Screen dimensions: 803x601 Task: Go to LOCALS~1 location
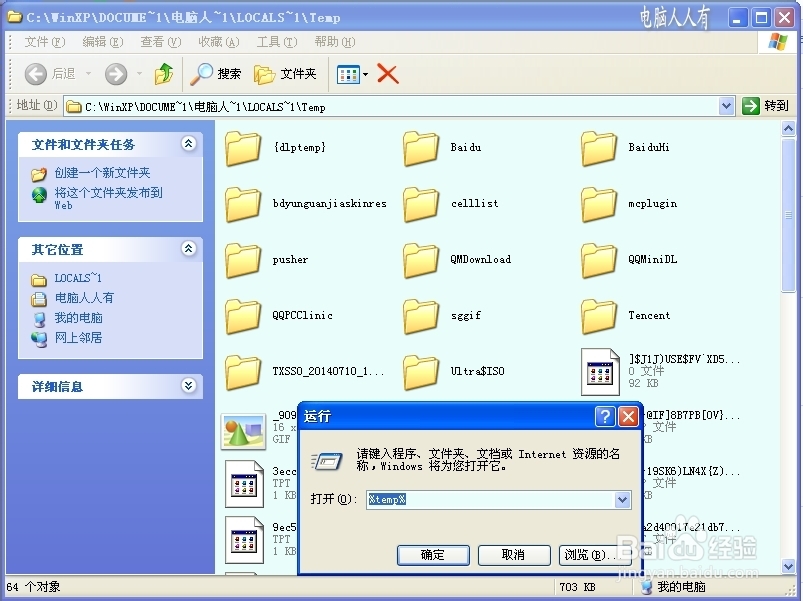point(78,278)
